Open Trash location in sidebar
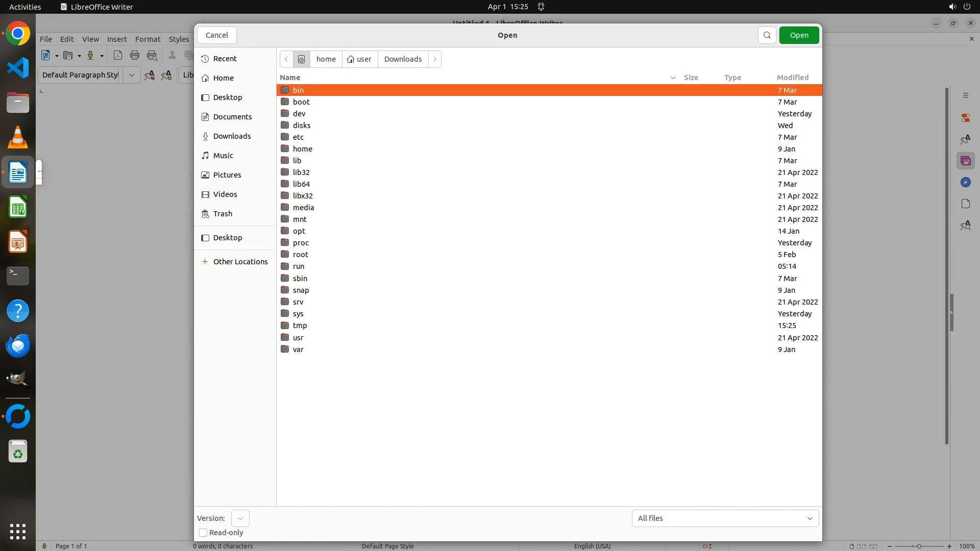 (x=223, y=214)
